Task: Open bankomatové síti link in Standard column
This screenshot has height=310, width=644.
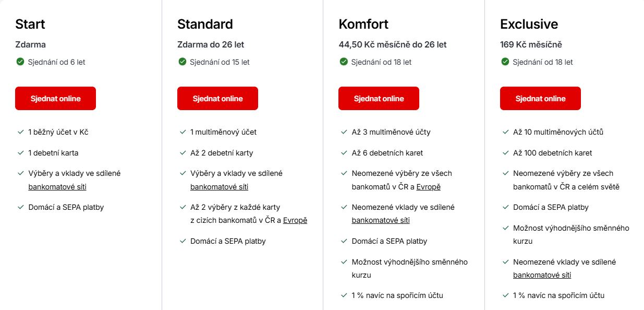Action: click(x=219, y=186)
